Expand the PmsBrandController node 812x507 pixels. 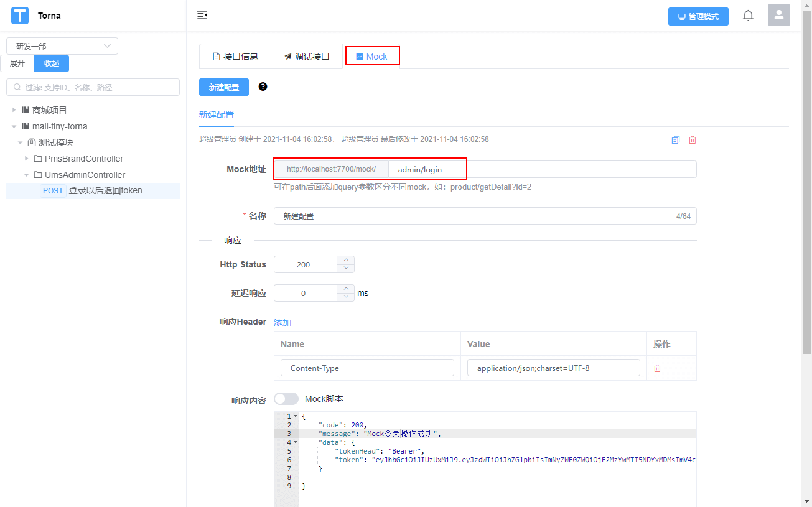(x=27, y=159)
